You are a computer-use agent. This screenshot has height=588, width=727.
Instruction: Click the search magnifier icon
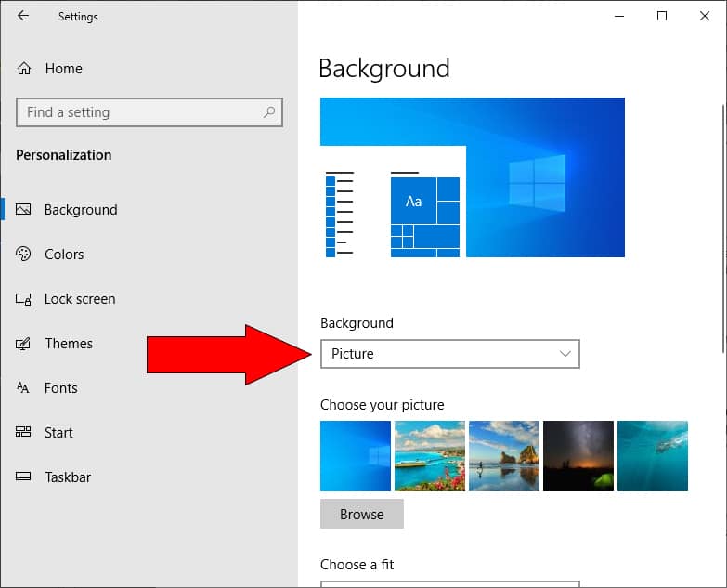point(269,112)
